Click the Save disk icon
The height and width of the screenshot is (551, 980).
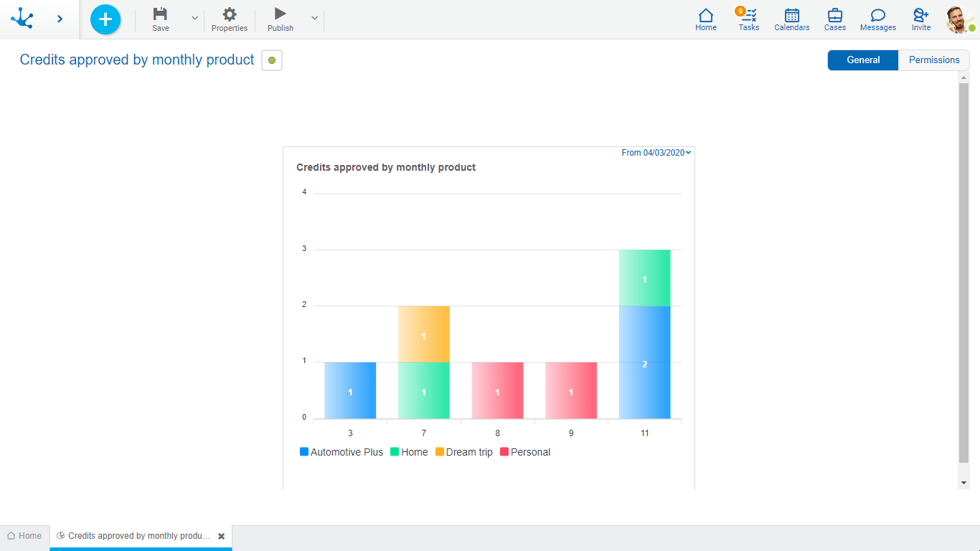(161, 14)
